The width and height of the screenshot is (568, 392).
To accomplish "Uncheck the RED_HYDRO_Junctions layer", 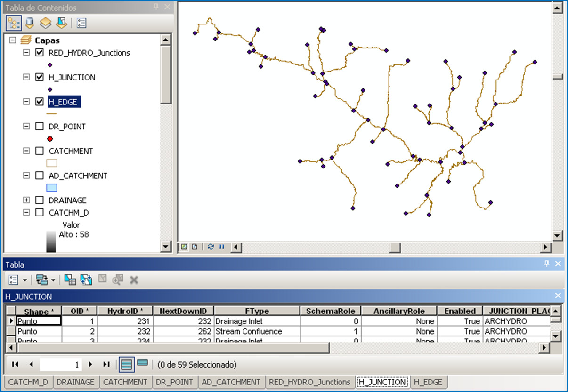I will tap(40, 53).
